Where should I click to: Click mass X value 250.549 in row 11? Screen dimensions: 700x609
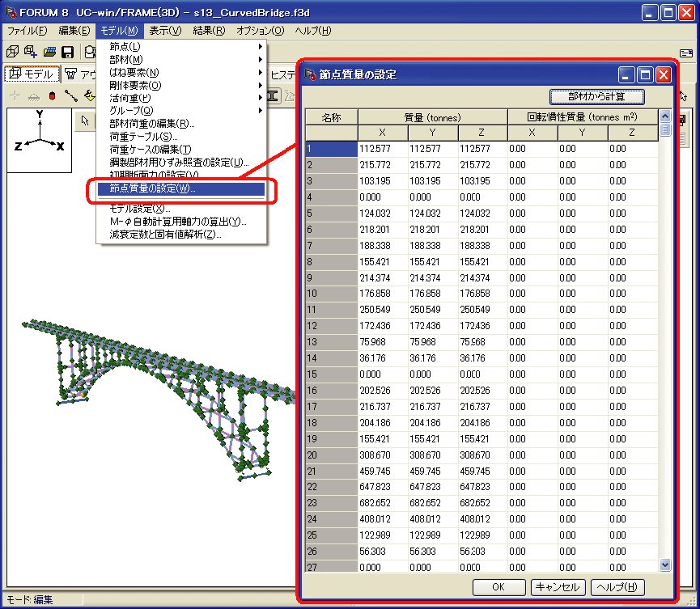click(x=383, y=310)
